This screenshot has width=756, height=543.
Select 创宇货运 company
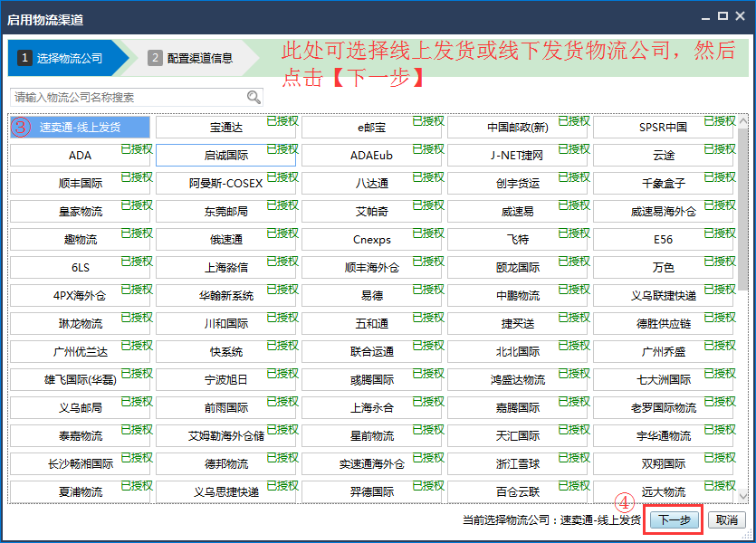point(517,183)
